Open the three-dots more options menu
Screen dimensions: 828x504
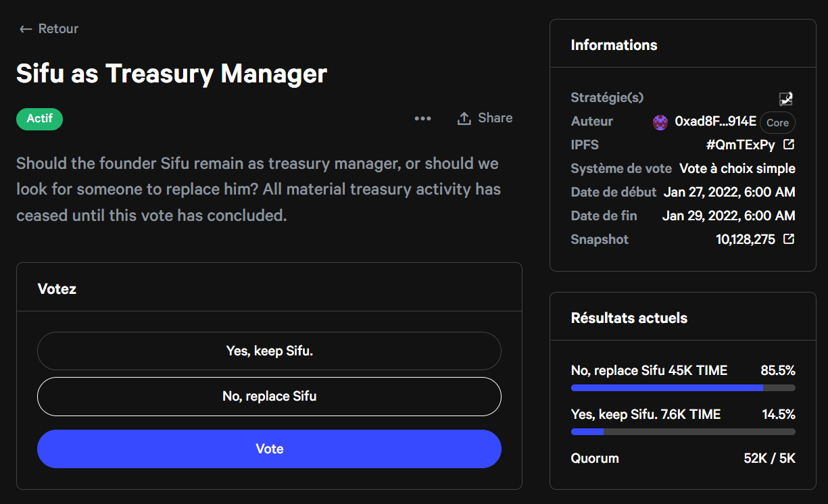click(422, 119)
